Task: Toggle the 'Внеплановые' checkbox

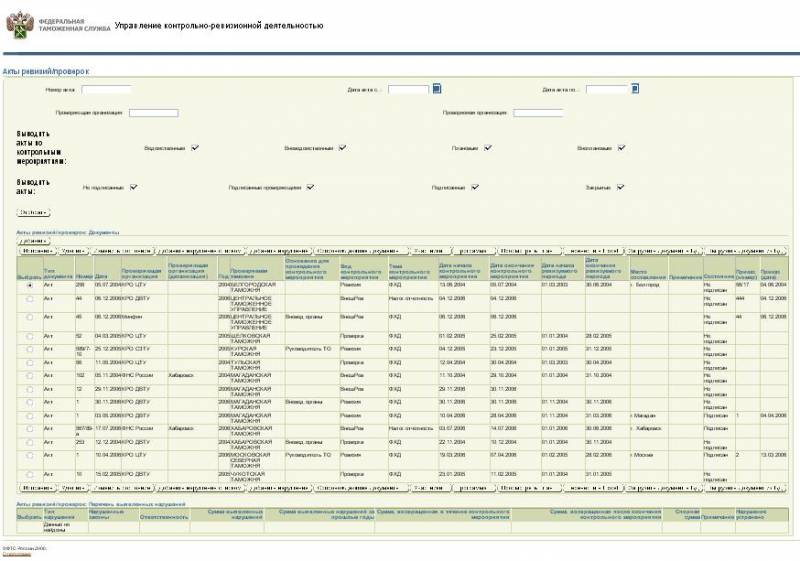Action: coord(621,148)
